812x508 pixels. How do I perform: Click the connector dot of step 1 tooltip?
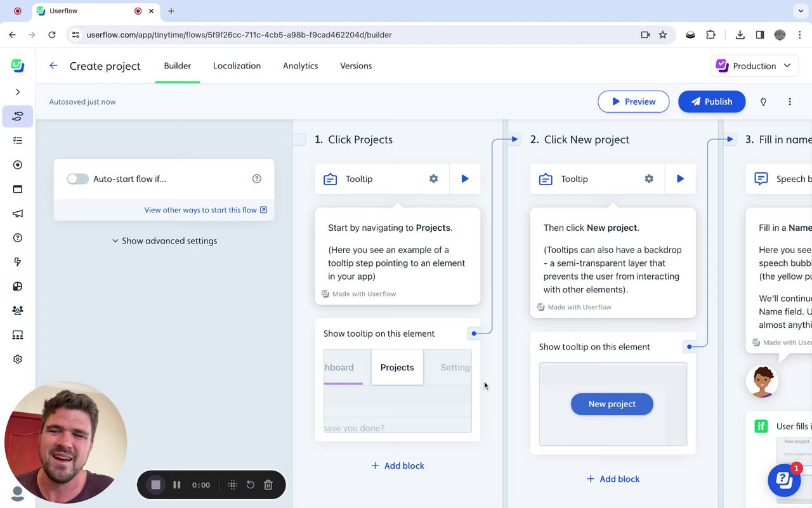[x=474, y=334]
